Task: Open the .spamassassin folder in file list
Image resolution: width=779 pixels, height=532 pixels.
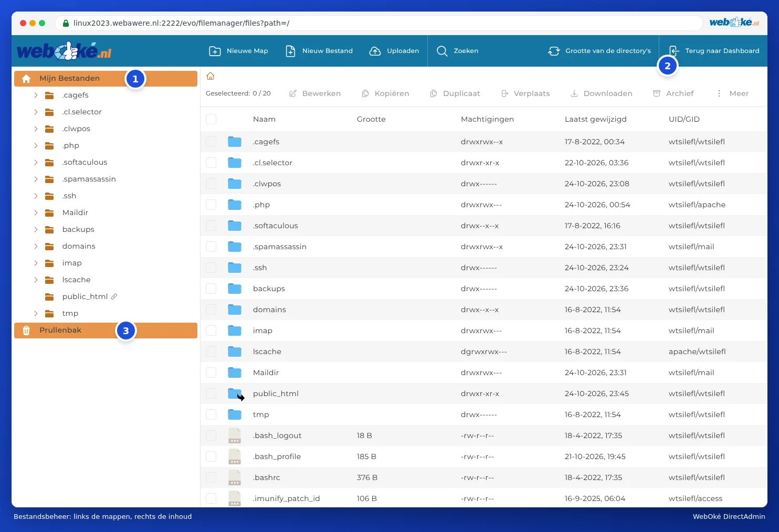Action: click(x=279, y=247)
